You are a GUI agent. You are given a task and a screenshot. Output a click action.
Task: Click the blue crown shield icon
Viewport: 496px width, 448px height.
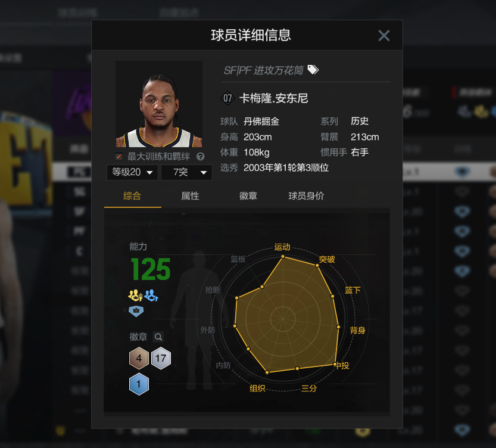(136, 312)
